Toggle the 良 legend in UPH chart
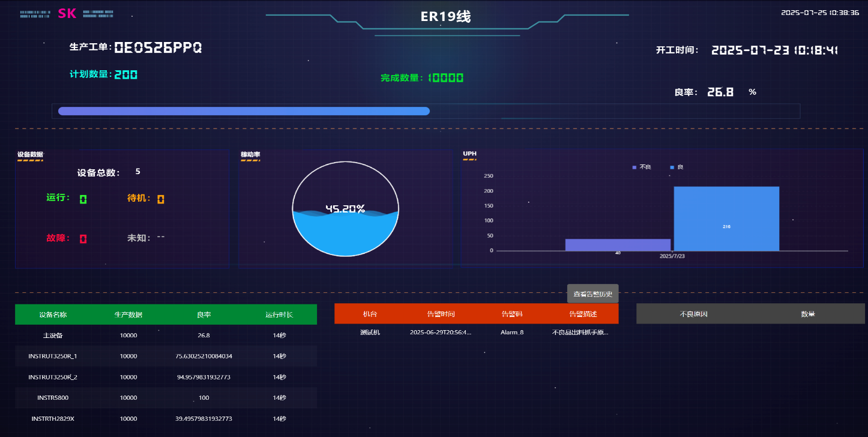The width and height of the screenshot is (868, 437). pyautogui.click(x=676, y=167)
